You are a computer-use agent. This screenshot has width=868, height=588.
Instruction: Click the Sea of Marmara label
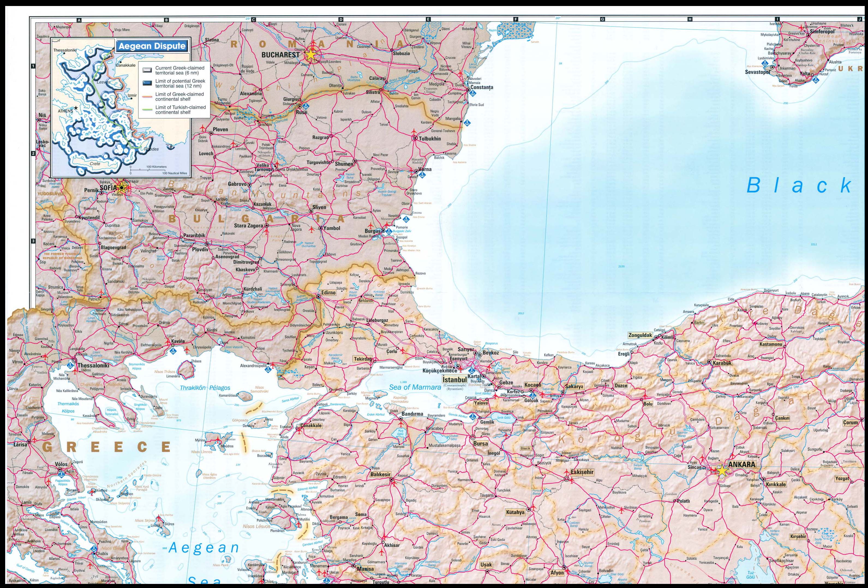point(415,387)
